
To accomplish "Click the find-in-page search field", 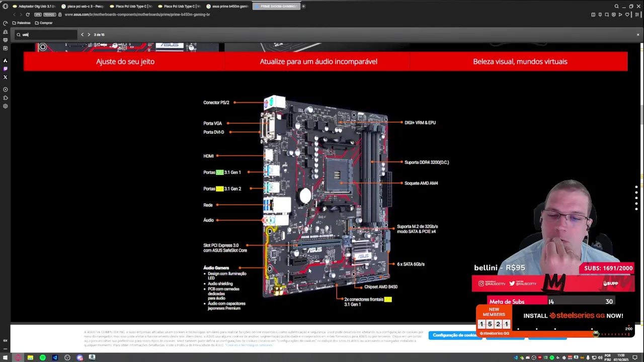I will (46, 35).
